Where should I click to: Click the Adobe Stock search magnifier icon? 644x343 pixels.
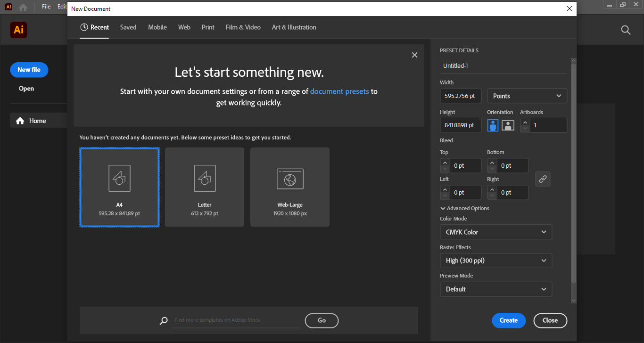click(164, 320)
